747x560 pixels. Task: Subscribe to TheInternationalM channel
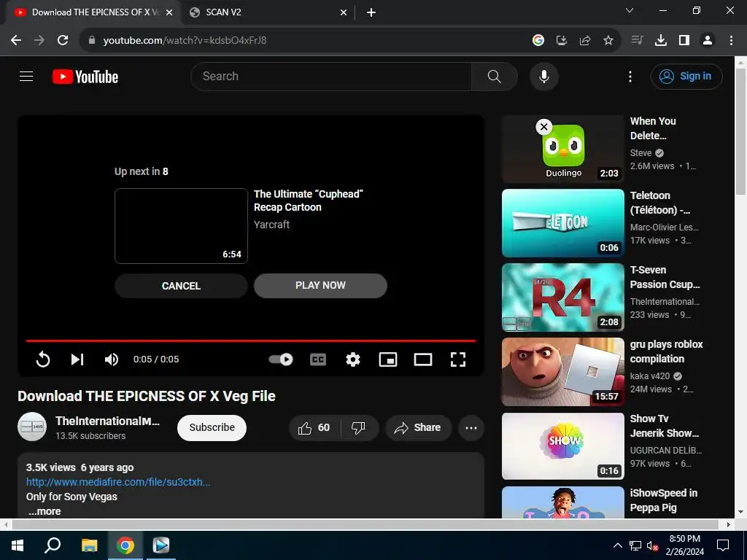point(212,427)
